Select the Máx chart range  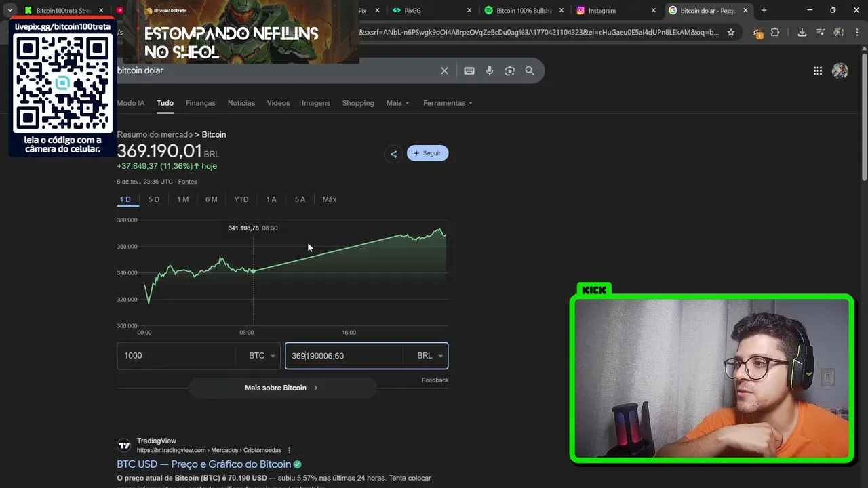point(330,199)
